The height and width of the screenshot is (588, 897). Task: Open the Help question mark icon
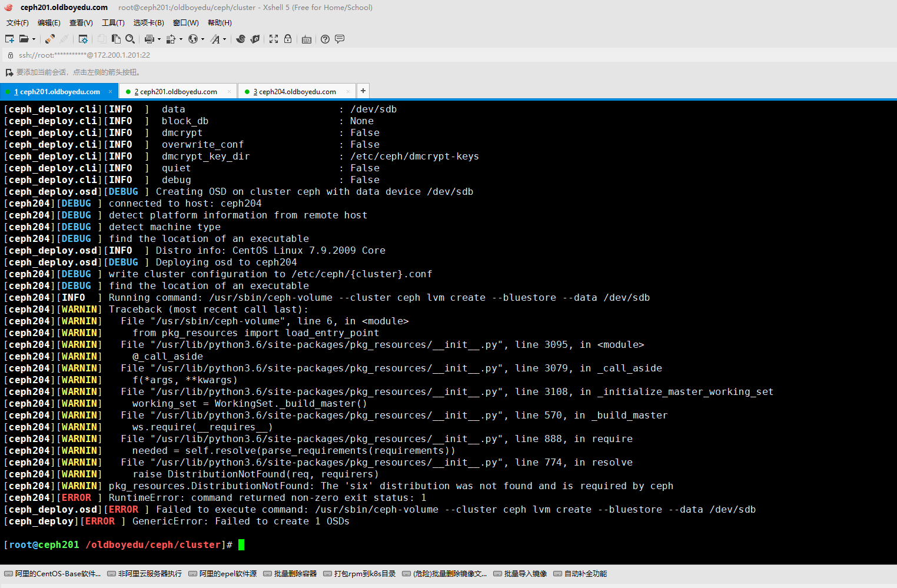point(325,39)
